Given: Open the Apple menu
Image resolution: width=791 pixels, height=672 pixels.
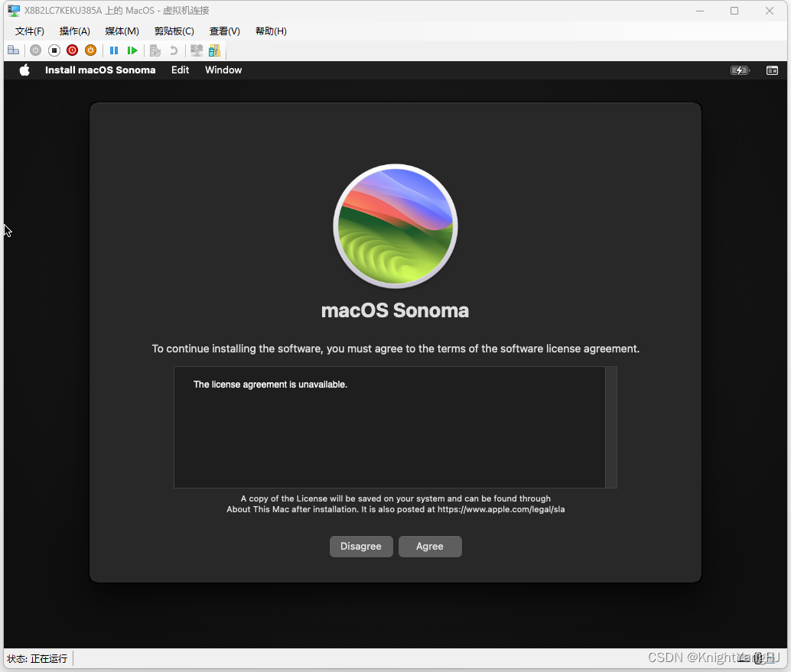Looking at the screenshot, I should coord(24,70).
